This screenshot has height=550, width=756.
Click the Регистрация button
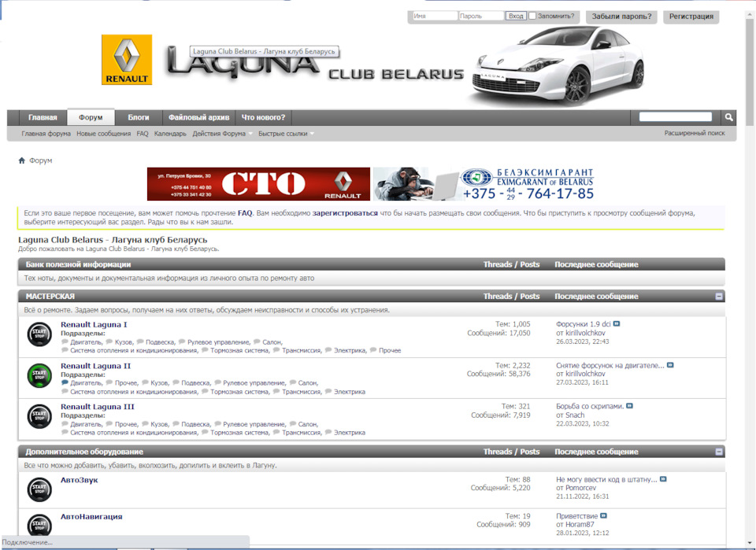tap(691, 17)
